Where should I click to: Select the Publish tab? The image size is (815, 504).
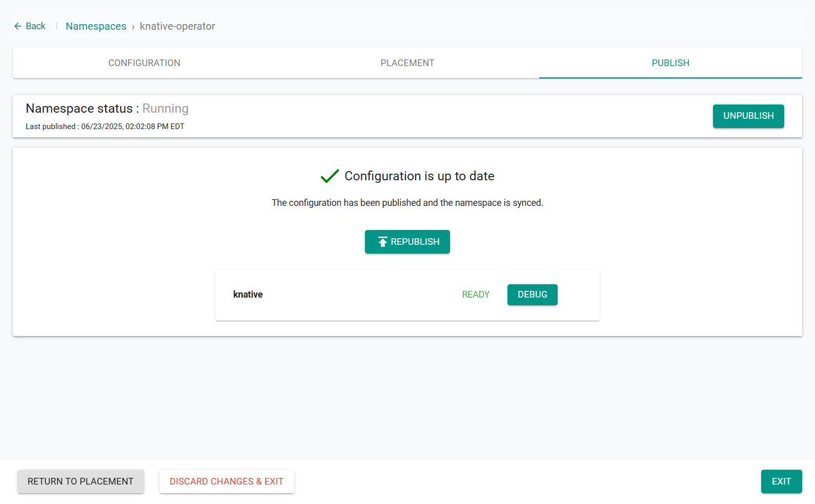[x=670, y=63]
